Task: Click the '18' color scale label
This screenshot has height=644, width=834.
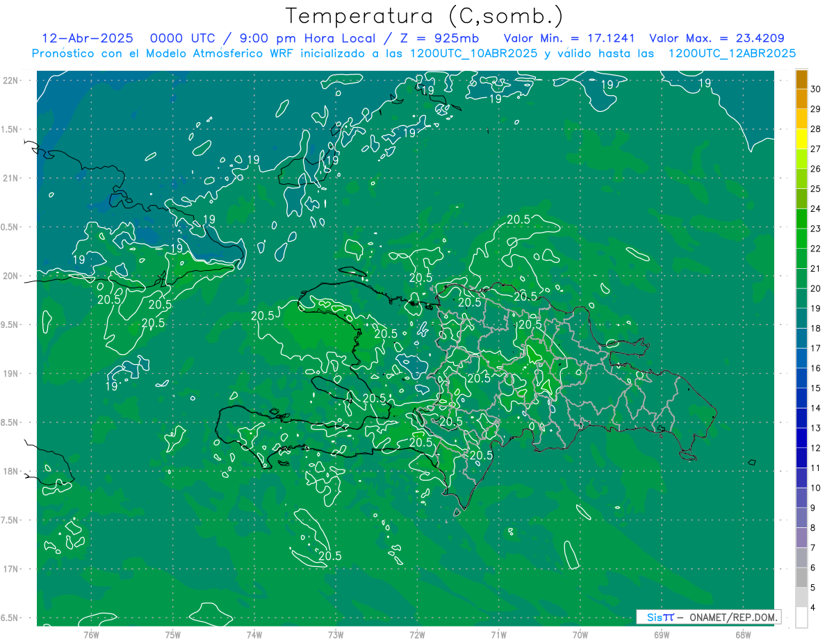Action: tap(816, 329)
